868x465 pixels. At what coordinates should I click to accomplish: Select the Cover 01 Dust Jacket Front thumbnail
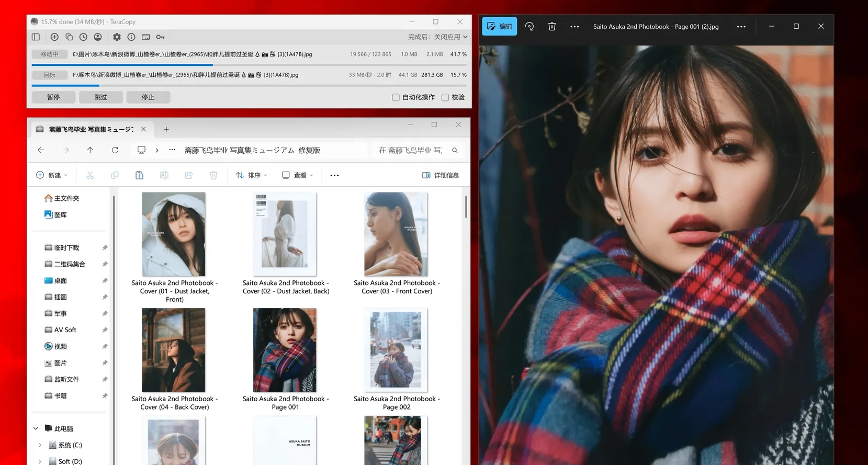(174, 234)
